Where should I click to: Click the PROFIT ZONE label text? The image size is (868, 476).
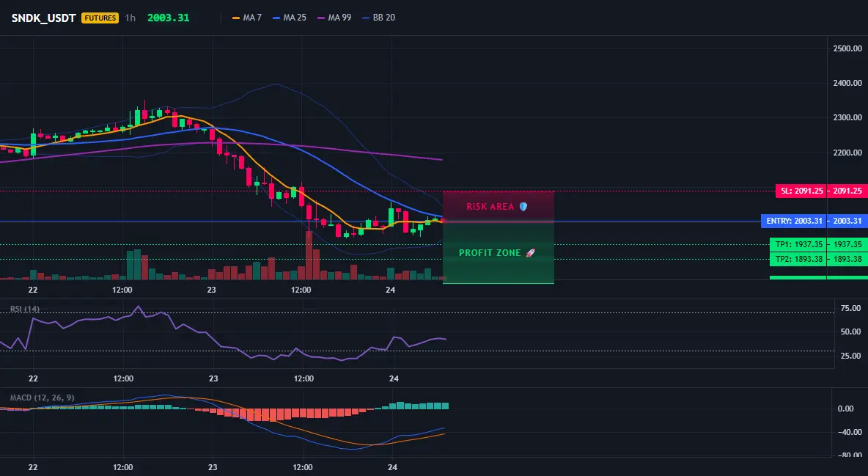(490, 253)
